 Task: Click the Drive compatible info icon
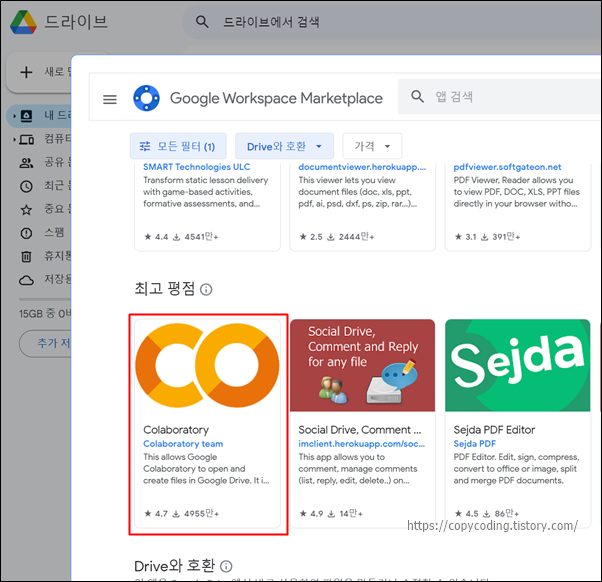tap(226, 566)
